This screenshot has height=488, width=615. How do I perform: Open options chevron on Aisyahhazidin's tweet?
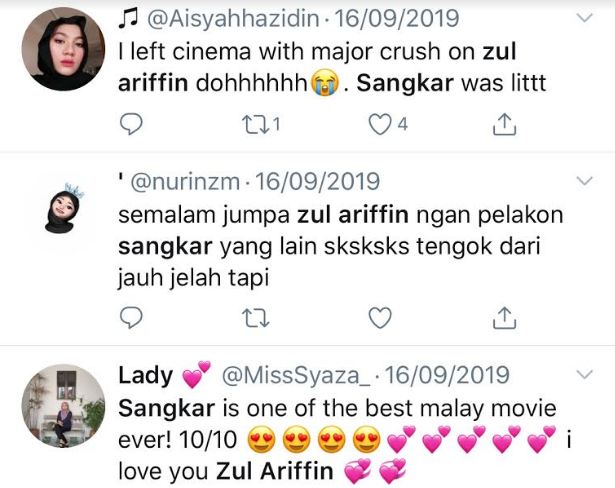pos(584,18)
